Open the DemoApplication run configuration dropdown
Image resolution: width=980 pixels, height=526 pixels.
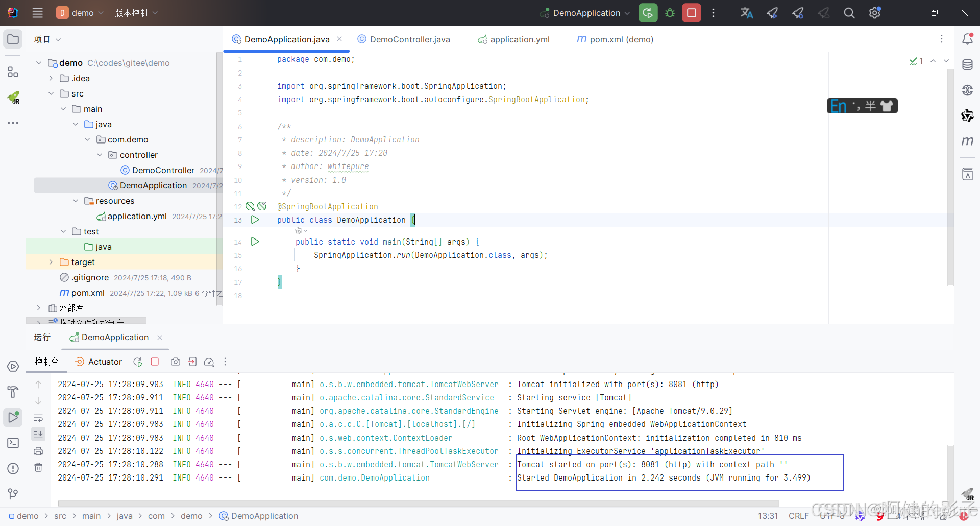tap(585, 13)
